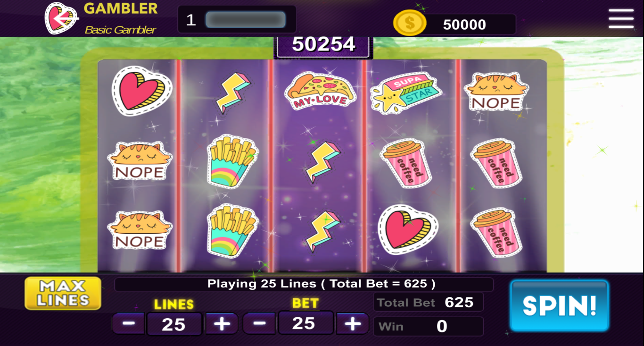This screenshot has width=644, height=346.
Task: Increase the number of lines
Action: coord(222,324)
